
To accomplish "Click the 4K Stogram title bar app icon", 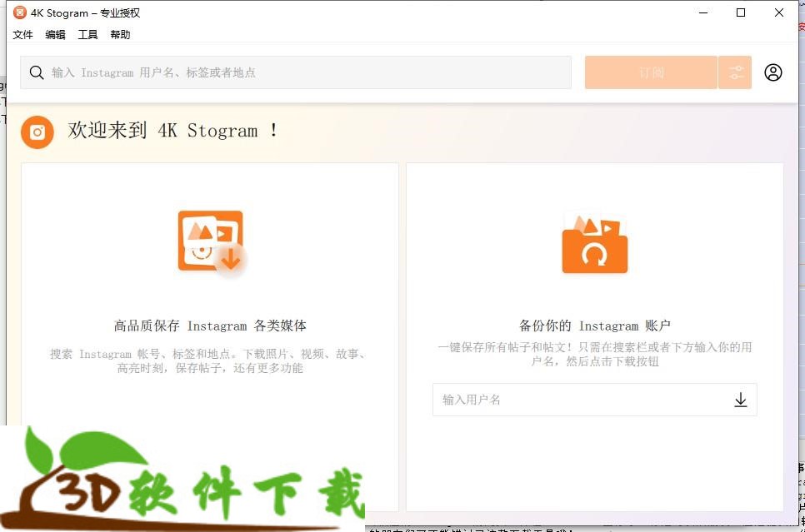I will click(x=19, y=12).
